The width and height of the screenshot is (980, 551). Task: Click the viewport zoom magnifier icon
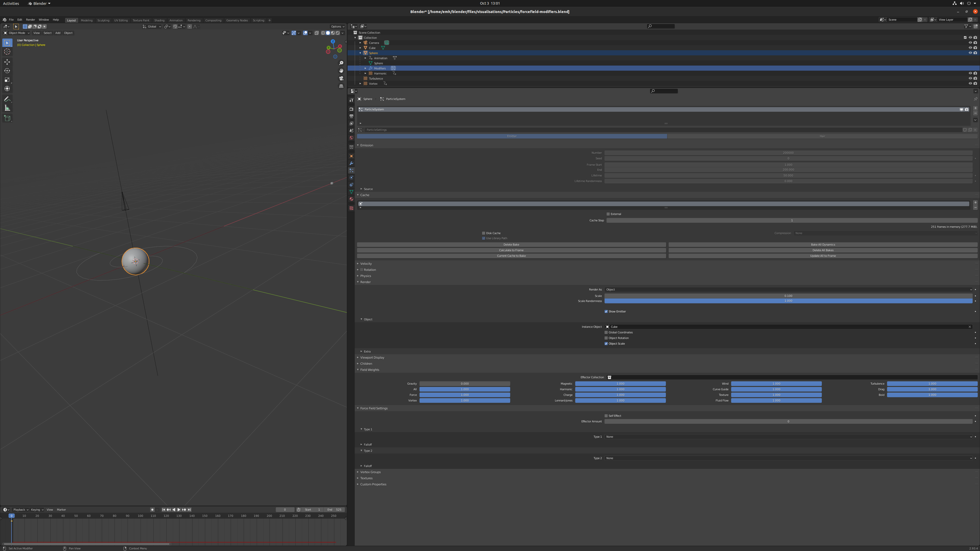point(341,63)
